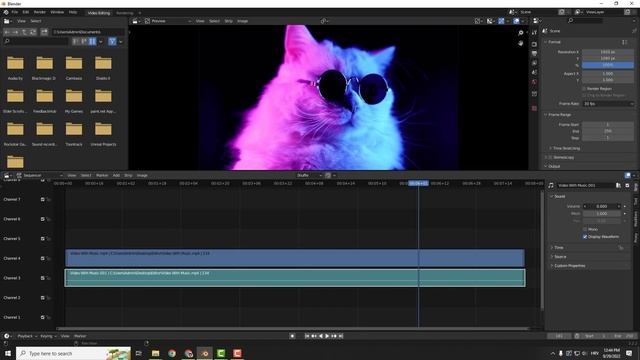Uncheck Display Waveform checkbox
The height and width of the screenshot is (360, 640).
click(x=585, y=237)
